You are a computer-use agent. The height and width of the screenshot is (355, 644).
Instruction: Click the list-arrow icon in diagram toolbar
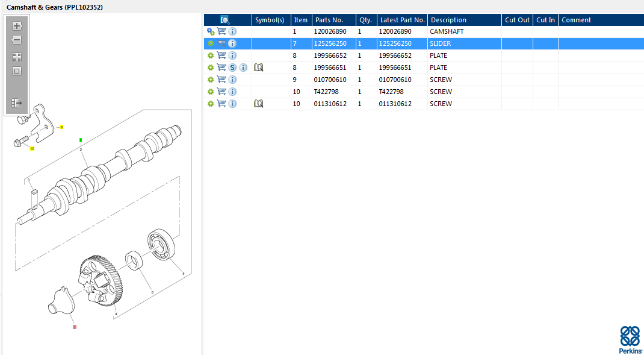pyautogui.click(x=17, y=103)
